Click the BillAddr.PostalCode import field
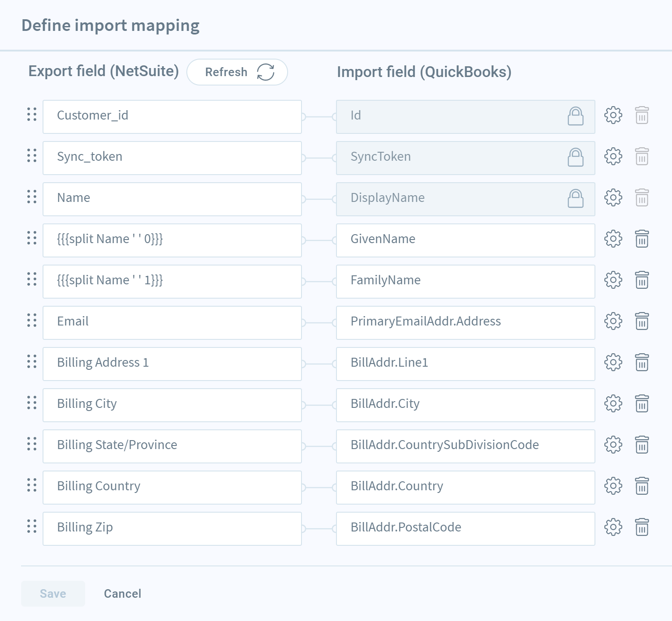This screenshot has width=672, height=621. click(465, 529)
